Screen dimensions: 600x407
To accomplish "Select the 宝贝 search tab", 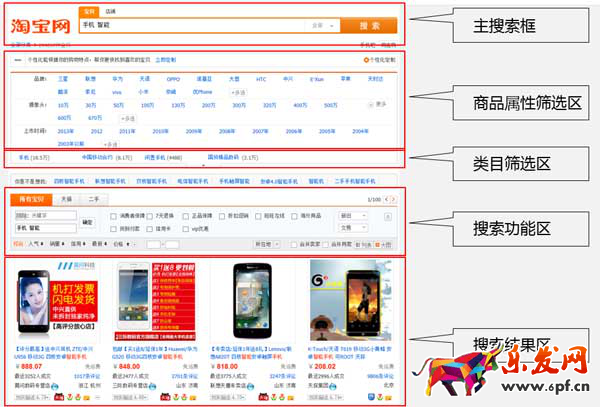I will 89,11.
